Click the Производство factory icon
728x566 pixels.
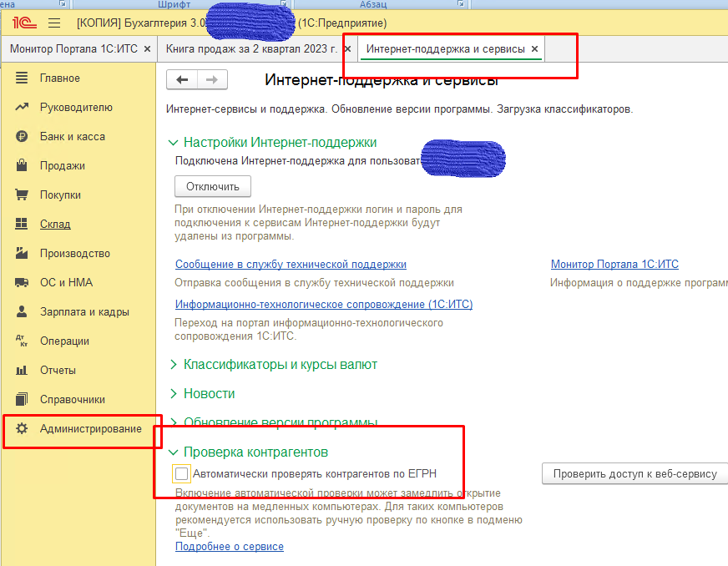tap(22, 253)
